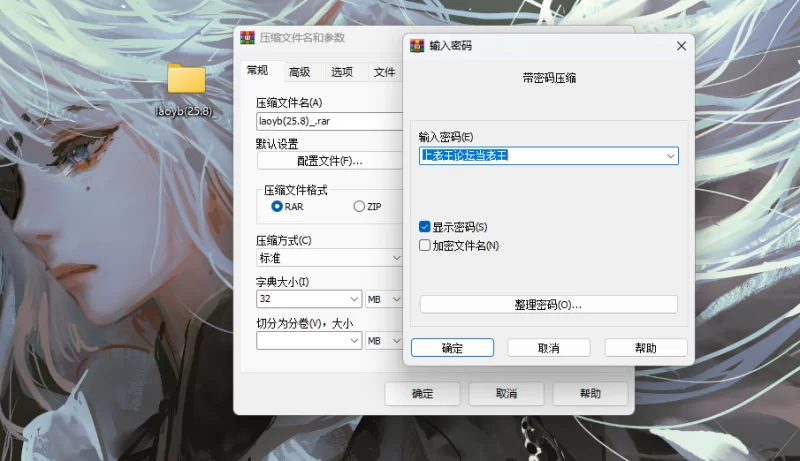
Task: Open MB unit dropdown beside volume split
Action: [384, 341]
